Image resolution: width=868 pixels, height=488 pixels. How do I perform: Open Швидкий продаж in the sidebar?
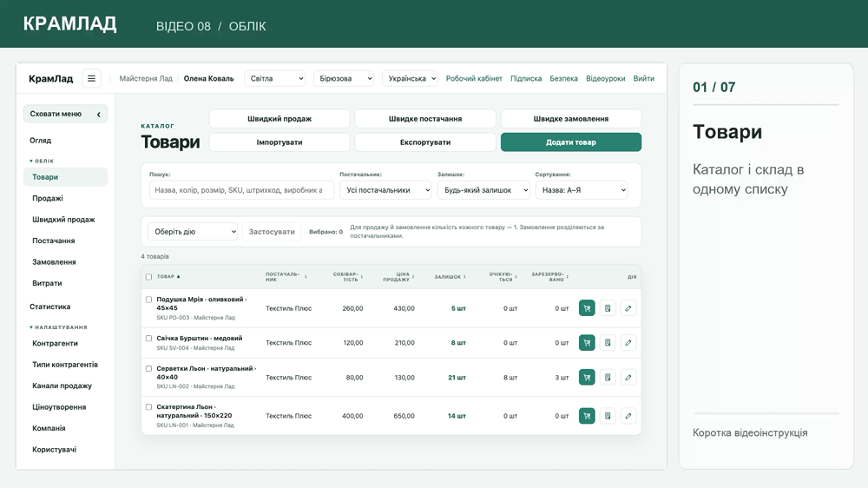click(63, 220)
